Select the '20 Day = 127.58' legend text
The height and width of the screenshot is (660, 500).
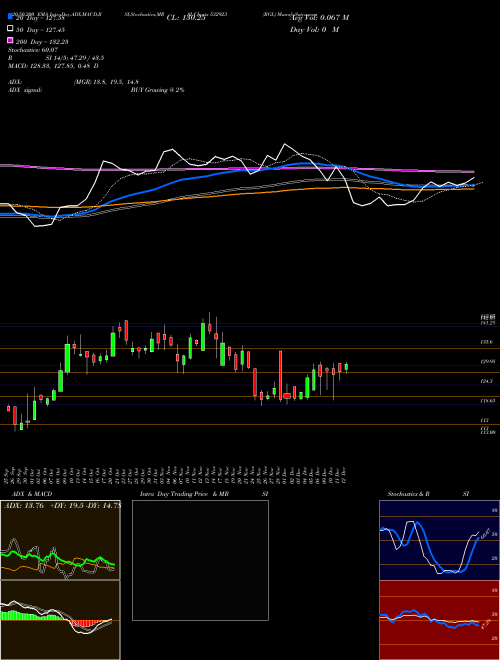coord(40,18)
